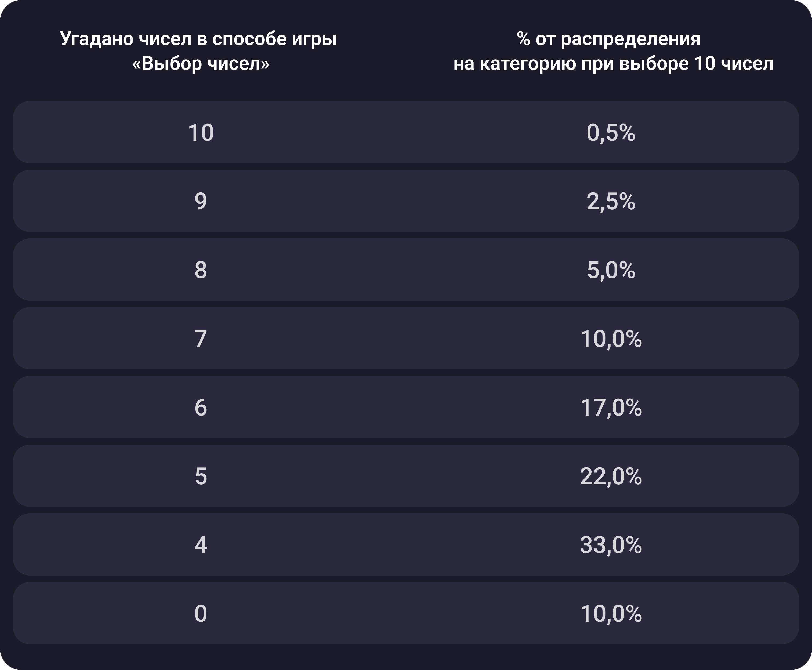Screen dimensions: 812x670
Task: Select the cell showing 9 guessed numbers
Action: [201, 201]
